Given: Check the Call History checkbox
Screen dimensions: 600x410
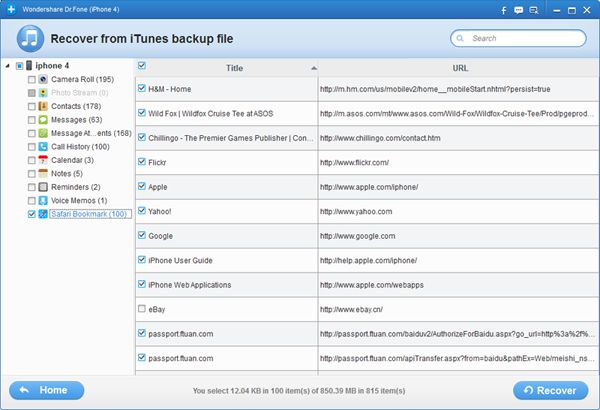Looking at the screenshot, I should [x=32, y=147].
